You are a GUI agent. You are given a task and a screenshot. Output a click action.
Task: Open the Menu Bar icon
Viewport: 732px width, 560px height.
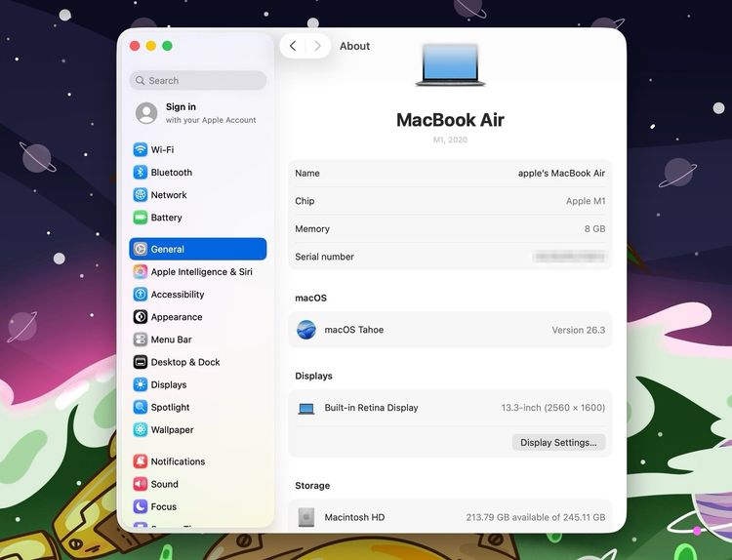pos(140,340)
